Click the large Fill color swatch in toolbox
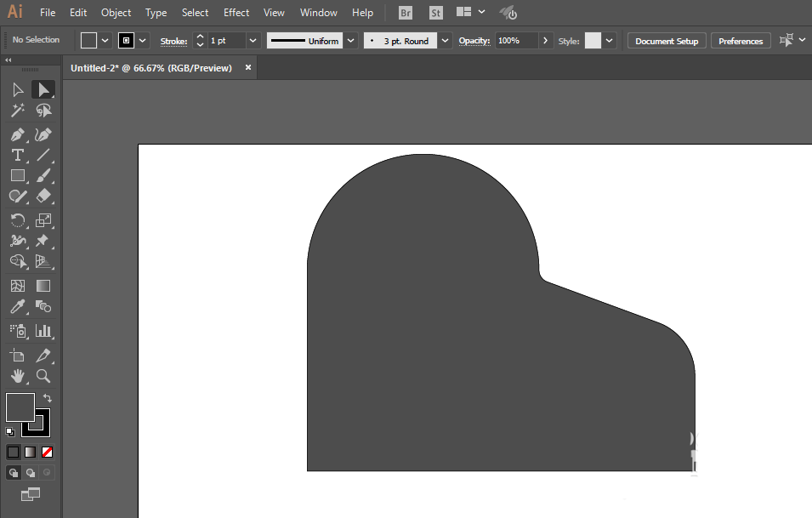The height and width of the screenshot is (518, 812). coord(20,407)
